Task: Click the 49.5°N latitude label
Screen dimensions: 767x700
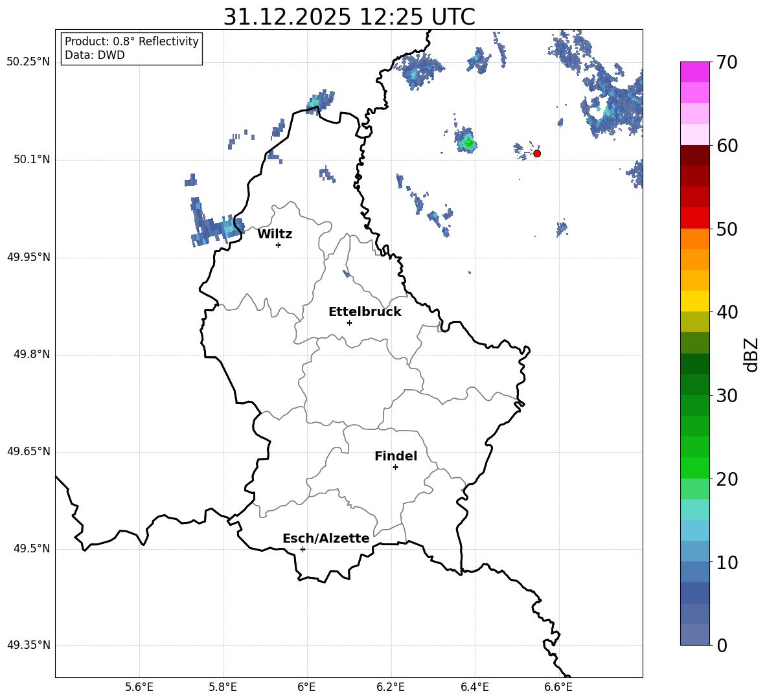Action: 32,548
